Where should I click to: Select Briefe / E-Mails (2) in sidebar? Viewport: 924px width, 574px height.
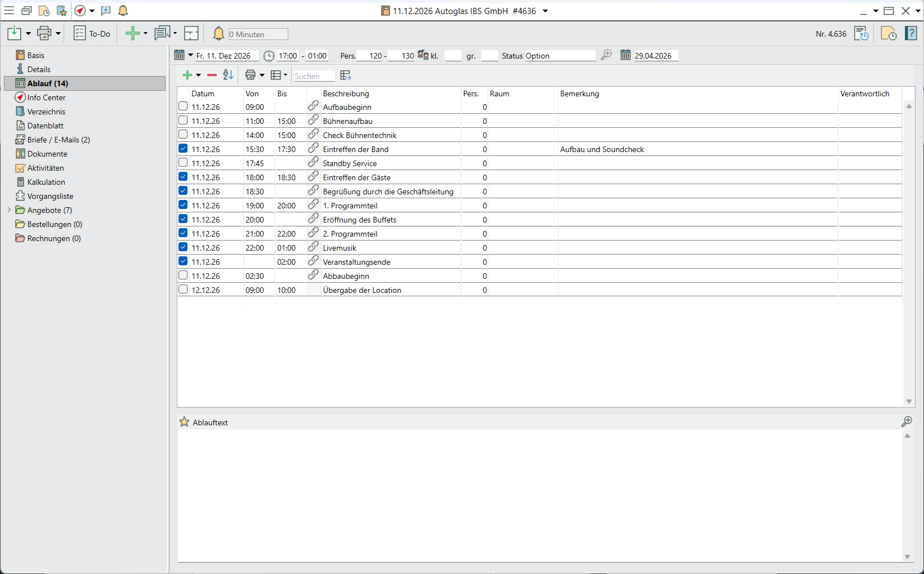tap(59, 140)
